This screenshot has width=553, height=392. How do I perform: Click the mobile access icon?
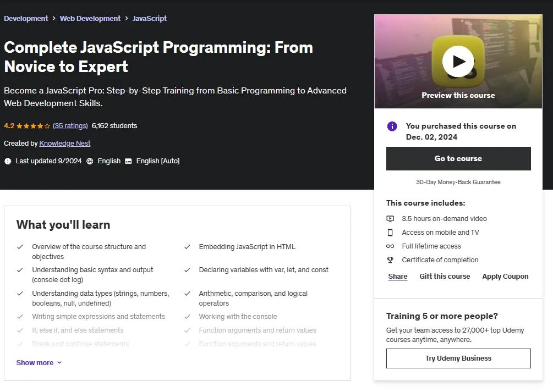(x=390, y=233)
